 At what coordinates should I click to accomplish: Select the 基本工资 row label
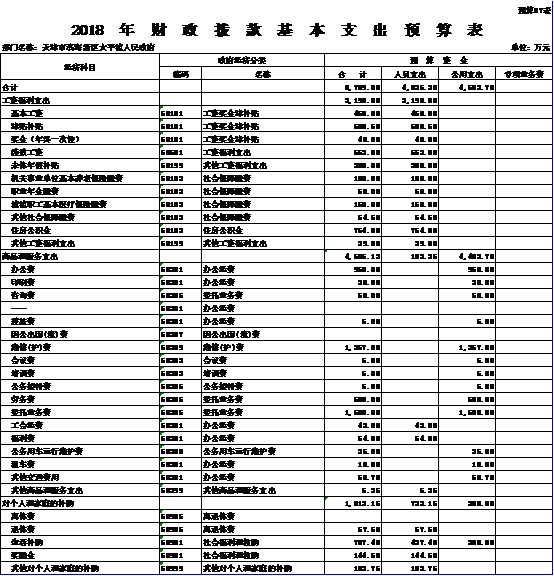[x=27, y=113]
